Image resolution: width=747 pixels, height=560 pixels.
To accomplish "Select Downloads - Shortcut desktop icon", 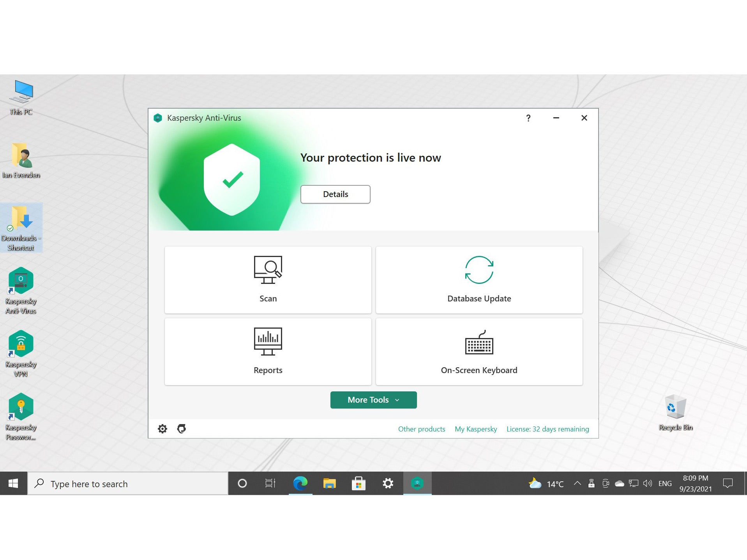I will [x=21, y=228].
